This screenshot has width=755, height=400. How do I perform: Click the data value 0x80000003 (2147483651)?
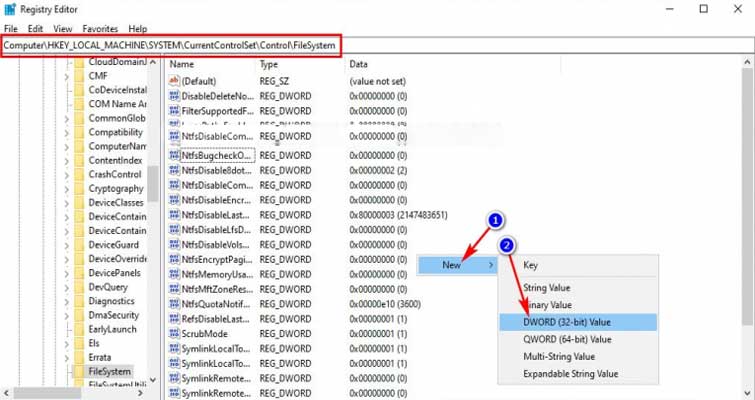tap(398, 215)
